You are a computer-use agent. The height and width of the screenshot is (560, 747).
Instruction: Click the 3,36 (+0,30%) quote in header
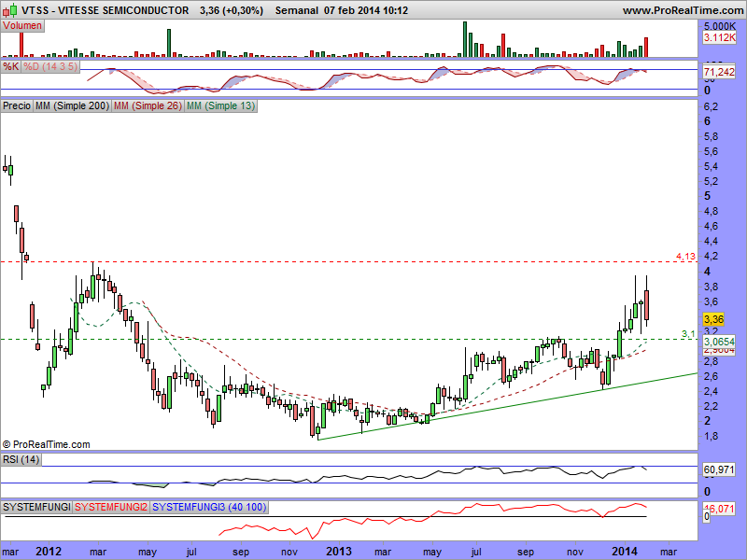232,10
